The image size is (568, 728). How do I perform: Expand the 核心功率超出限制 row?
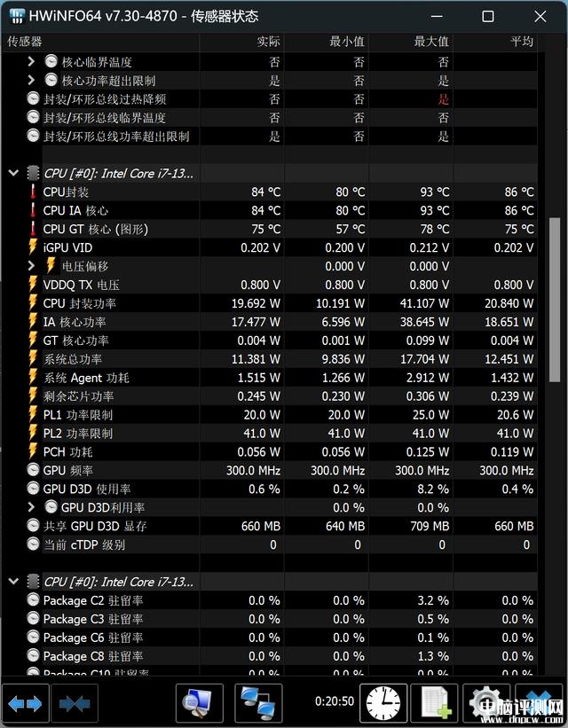(31, 80)
